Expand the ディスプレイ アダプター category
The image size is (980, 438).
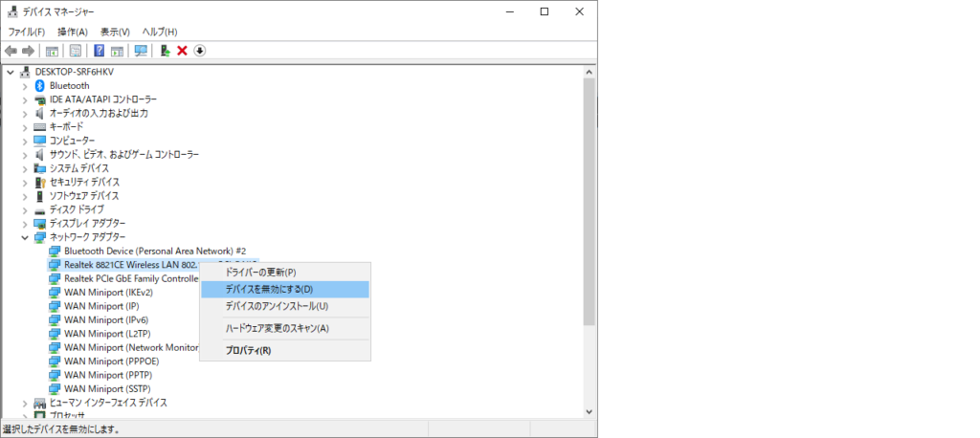click(25, 223)
